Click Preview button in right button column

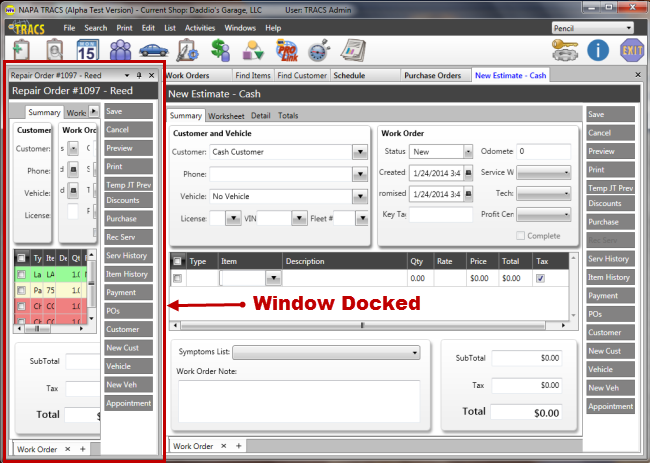pos(610,151)
